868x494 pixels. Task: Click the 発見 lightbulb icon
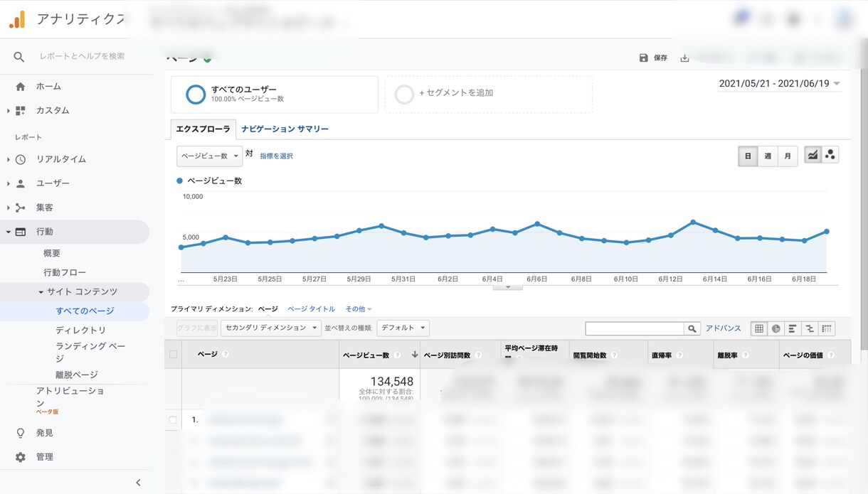[x=20, y=433]
